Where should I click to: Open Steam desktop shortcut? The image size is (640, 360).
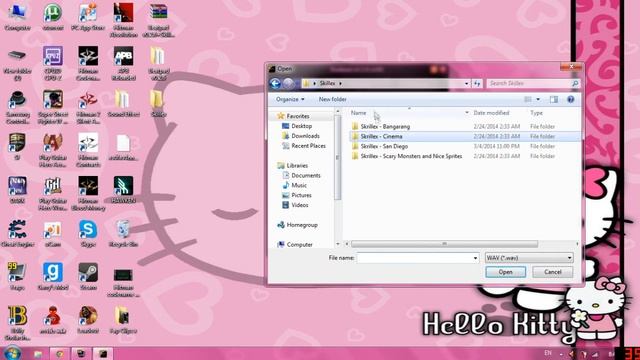coord(88,277)
